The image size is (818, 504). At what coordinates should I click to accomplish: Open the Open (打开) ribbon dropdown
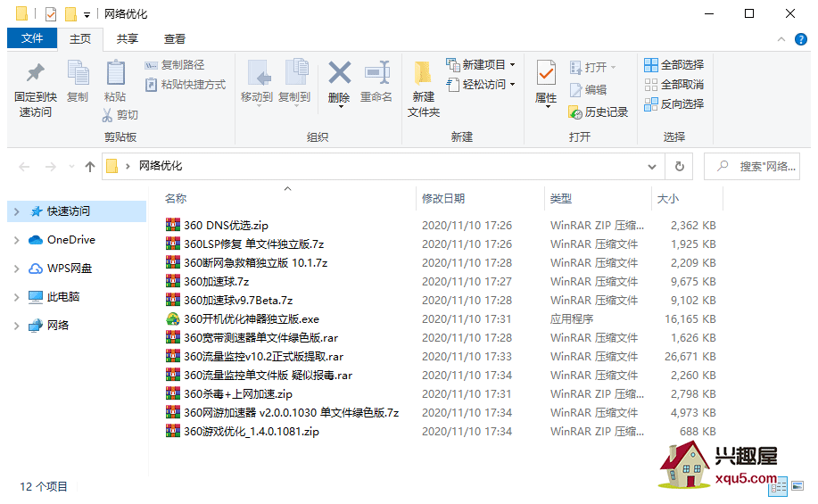tap(593, 67)
